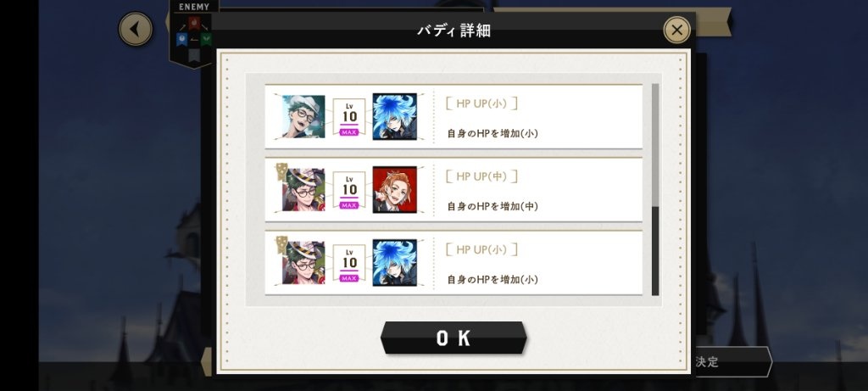Tap the round back arrow button

(x=135, y=30)
